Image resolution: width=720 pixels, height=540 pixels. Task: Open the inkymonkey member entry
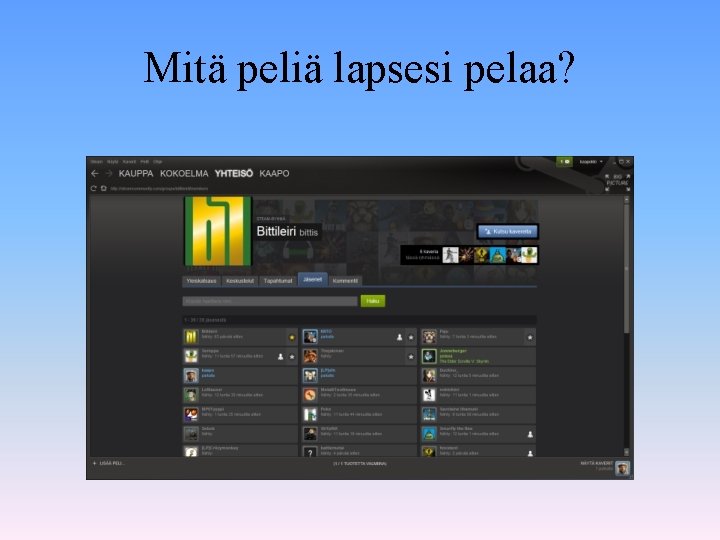click(240, 450)
